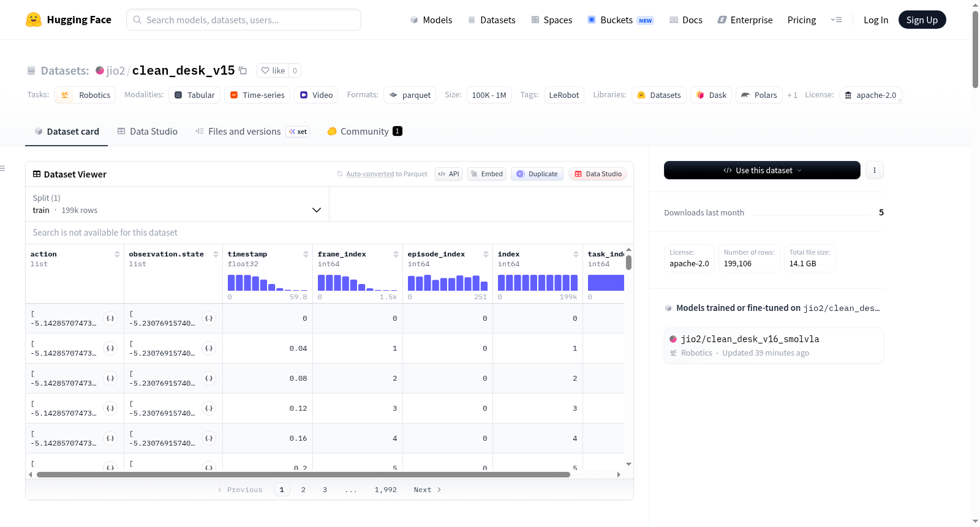980x527 pixels.
Task: Click the episode_index histogram bars
Action: click(x=448, y=282)
